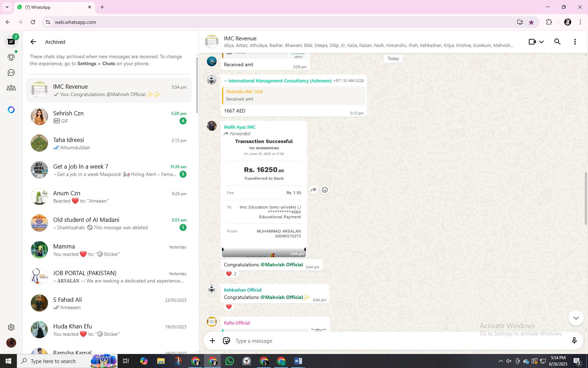Expand the call options dropdown arrow
588x368 pixels.
pos(541,42)
